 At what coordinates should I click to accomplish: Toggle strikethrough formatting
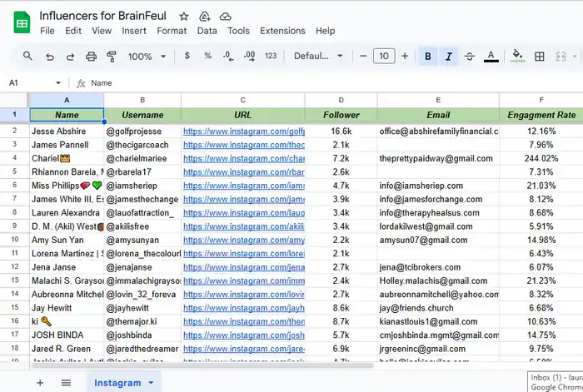click(470, 57)
